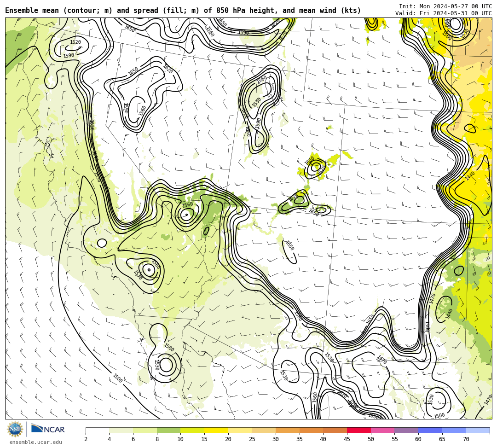Click the colorbar tick label 20
This screenshot has width=497, height=448.
pos(228,439)
